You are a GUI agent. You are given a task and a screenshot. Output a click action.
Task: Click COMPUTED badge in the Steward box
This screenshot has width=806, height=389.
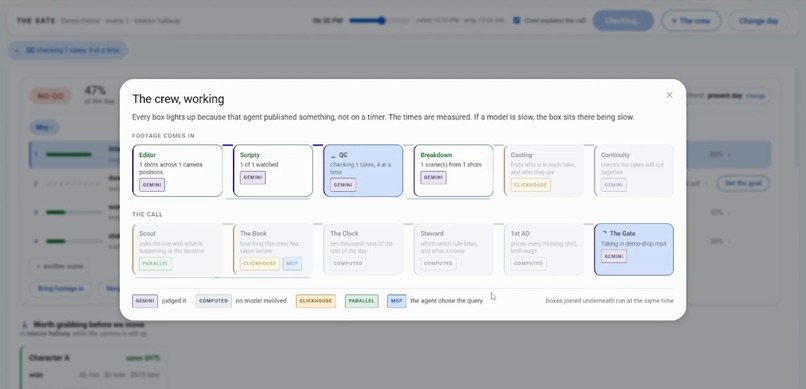[438, 264]
